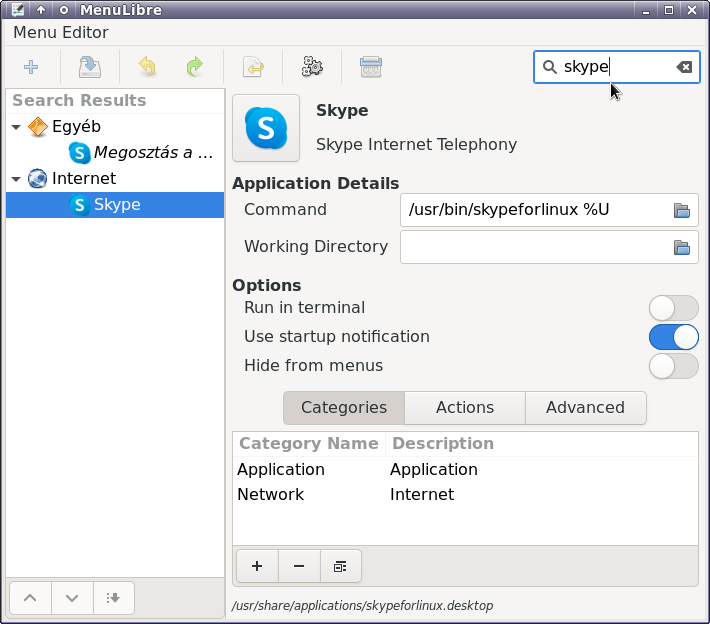Click the Search Results header

pyautogui.click(x=115, y=101)
